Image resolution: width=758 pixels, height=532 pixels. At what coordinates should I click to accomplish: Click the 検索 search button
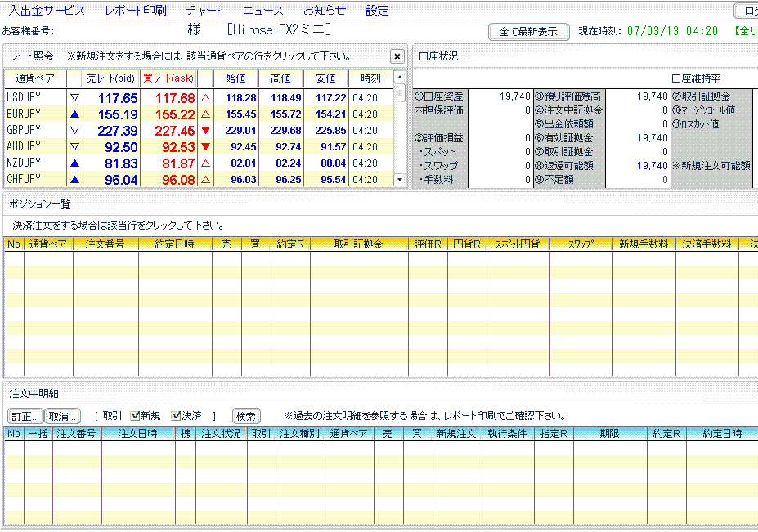pos(246,416)
